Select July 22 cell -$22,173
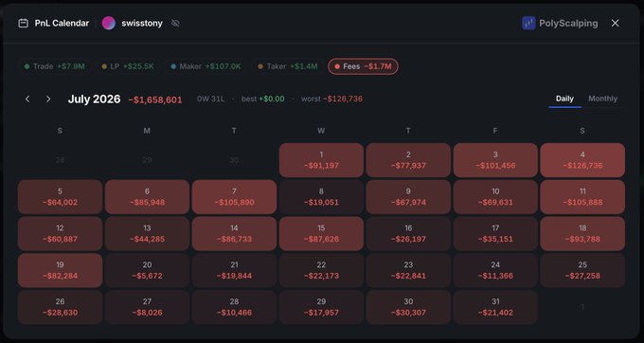 coord(321,270)
